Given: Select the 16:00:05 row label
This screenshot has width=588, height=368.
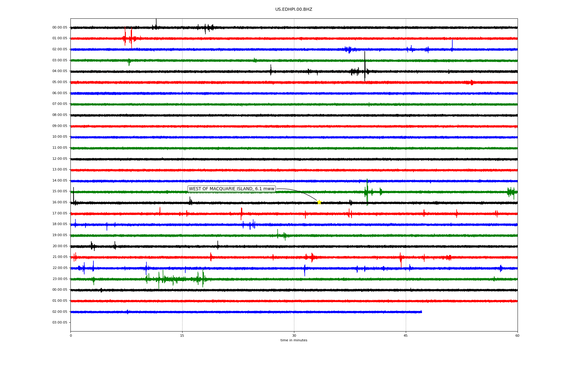Looking at the screenshot, I should 60,202.
